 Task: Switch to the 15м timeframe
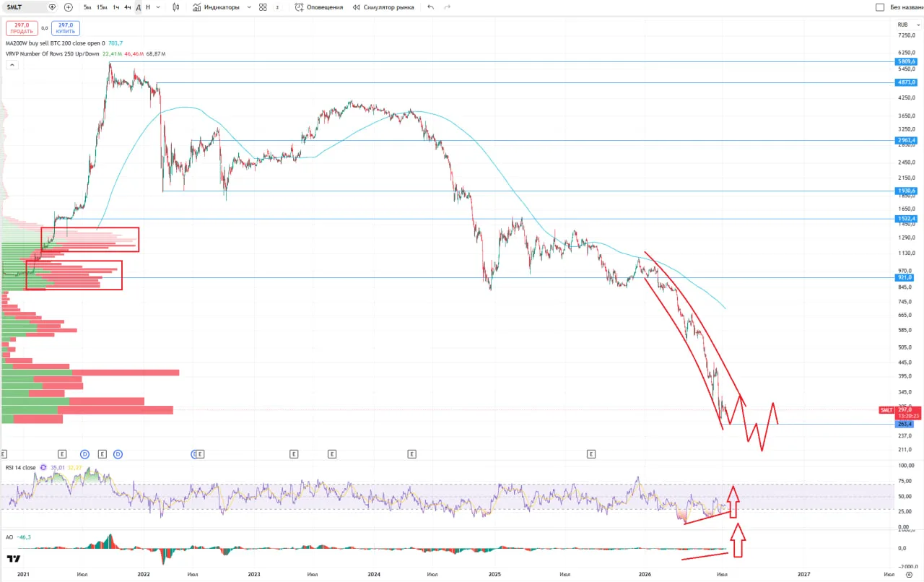point(102,7)
